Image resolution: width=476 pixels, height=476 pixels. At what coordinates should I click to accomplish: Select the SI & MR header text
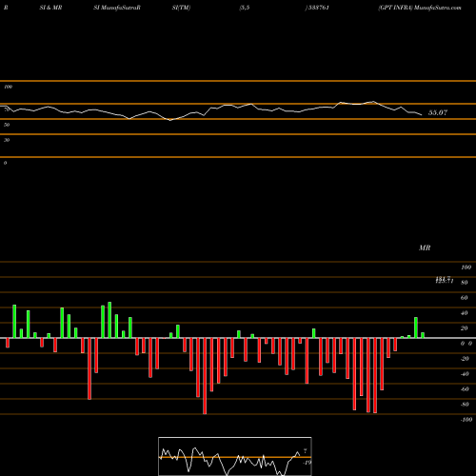(x=50, y=8)
